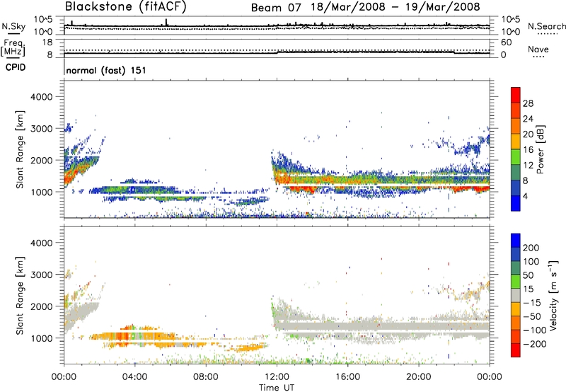Click the "20:00" time axis label
This screenshot has height=392, width=566.
point(418,377)
